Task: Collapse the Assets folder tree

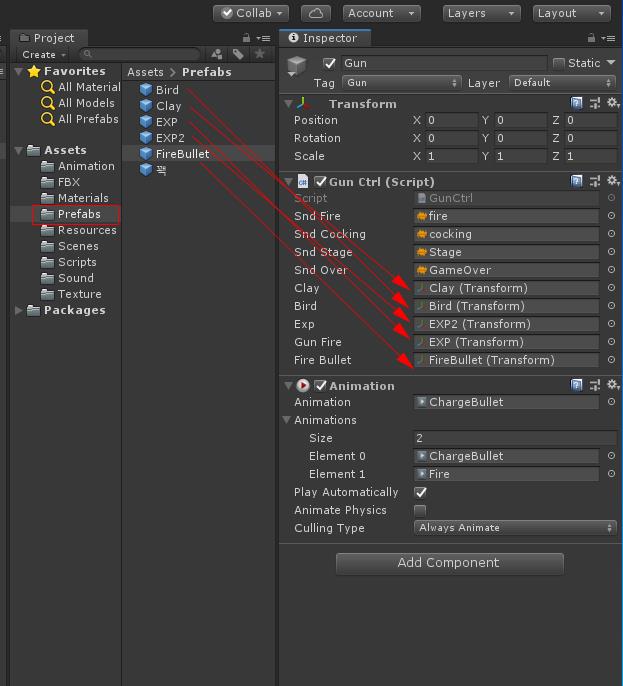Action: [18, 150]
